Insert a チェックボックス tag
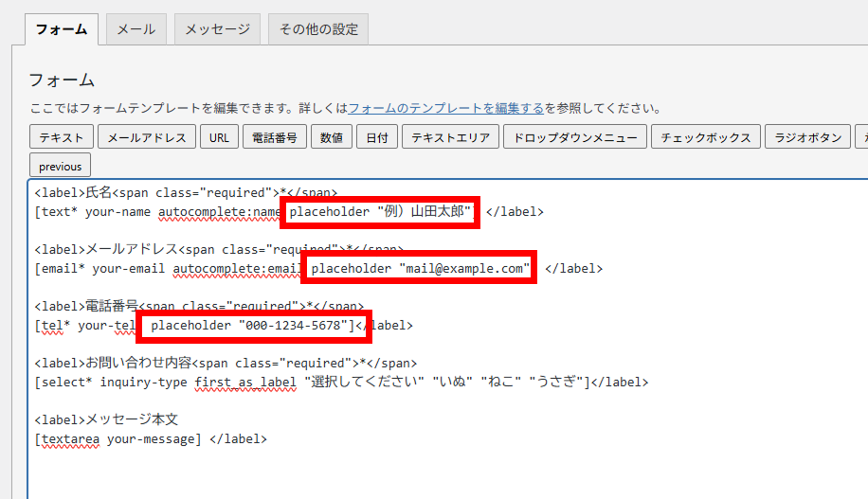868x499 pixels. [705, 137]
